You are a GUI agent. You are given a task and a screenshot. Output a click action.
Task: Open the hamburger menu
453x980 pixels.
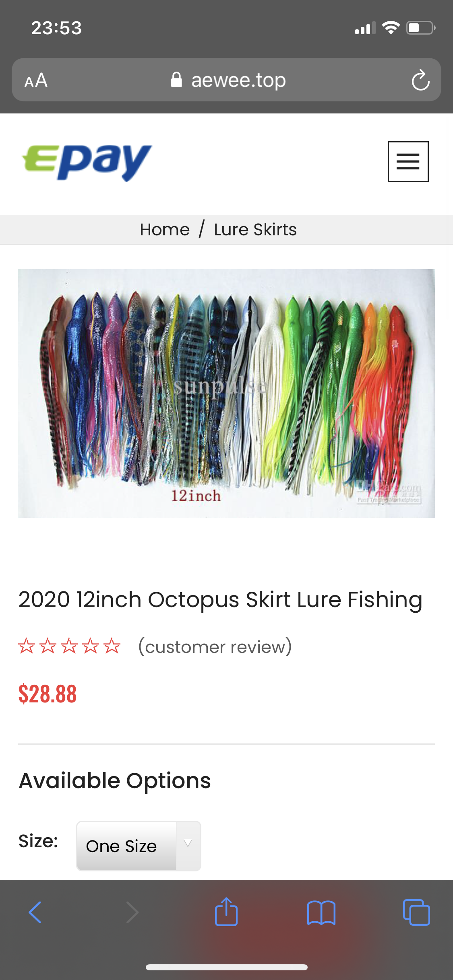408,162
